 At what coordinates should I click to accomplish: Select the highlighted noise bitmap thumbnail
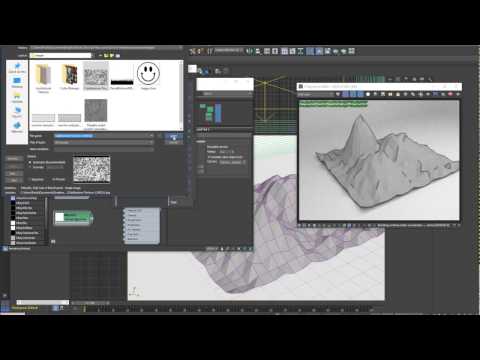96,75
